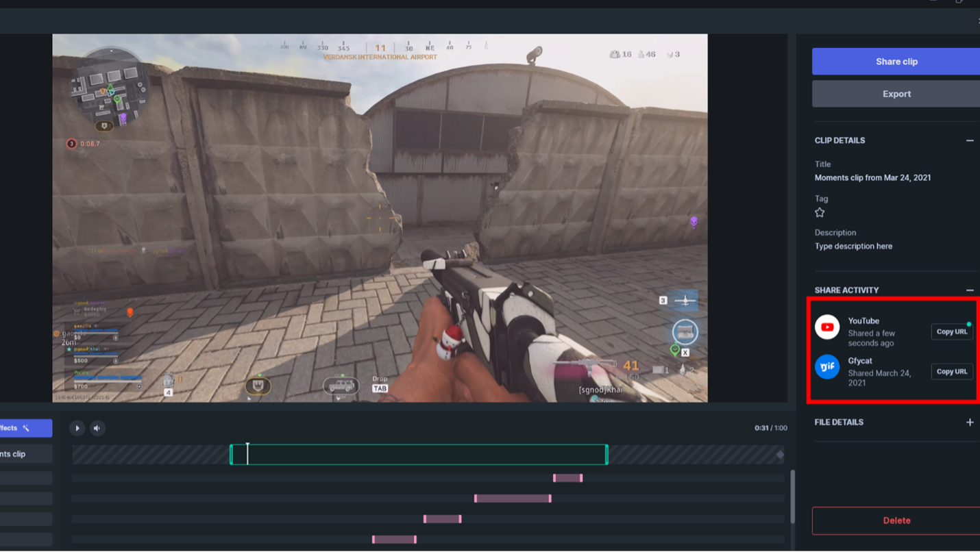The width and height of the screenshot is (980, 554).
Task: Open the Export option
Action: tap(896, 94)
